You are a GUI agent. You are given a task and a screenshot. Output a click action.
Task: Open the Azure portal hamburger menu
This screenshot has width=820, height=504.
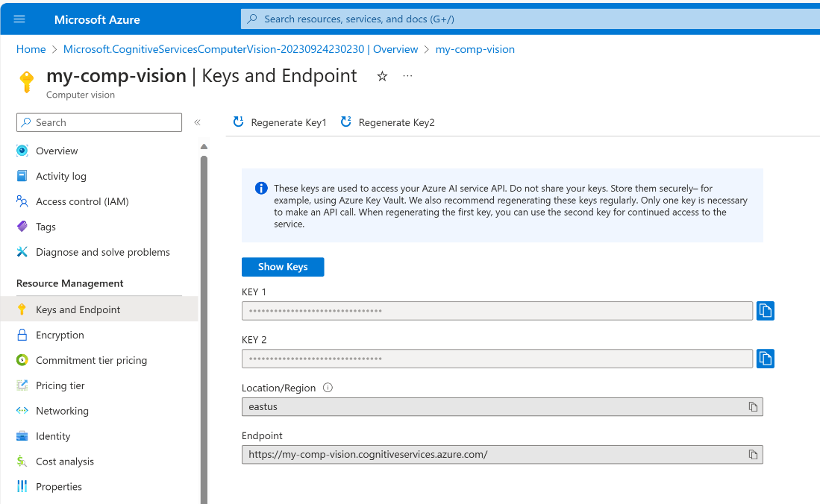click(19, 19)
